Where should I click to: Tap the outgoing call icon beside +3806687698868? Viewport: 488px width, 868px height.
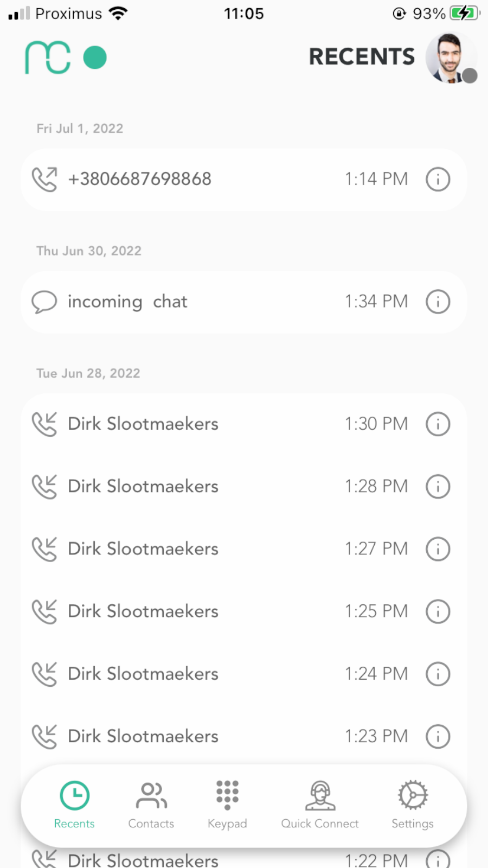(44, 180)
